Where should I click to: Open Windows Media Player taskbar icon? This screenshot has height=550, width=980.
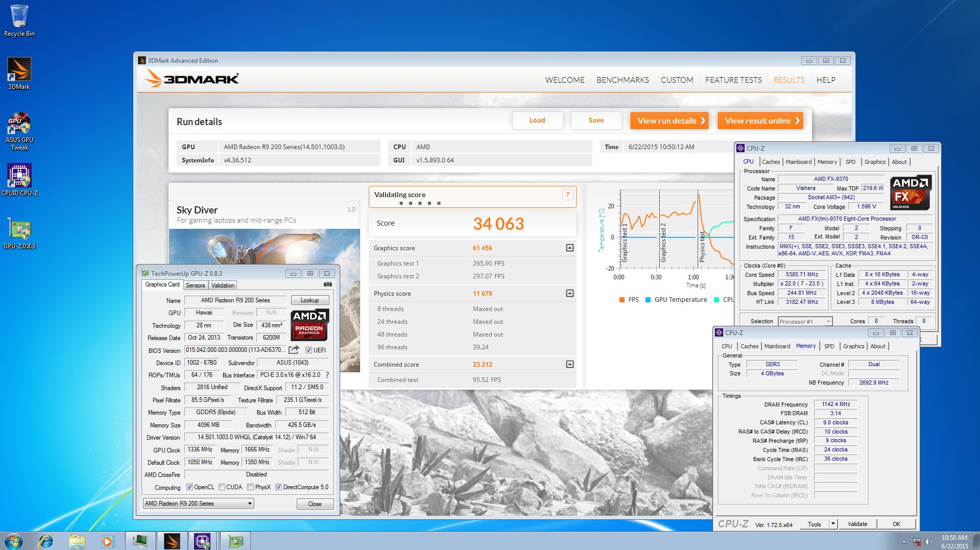click(107, 541)
